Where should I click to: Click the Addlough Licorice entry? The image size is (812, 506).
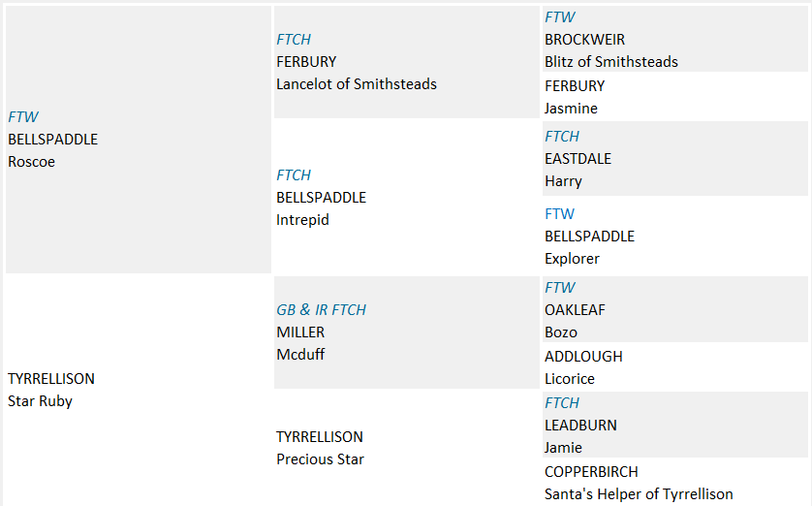coord(583,367)
